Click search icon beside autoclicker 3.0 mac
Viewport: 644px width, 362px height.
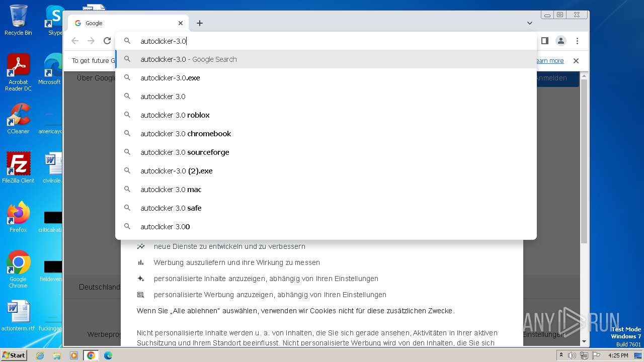tap(127, 189)
